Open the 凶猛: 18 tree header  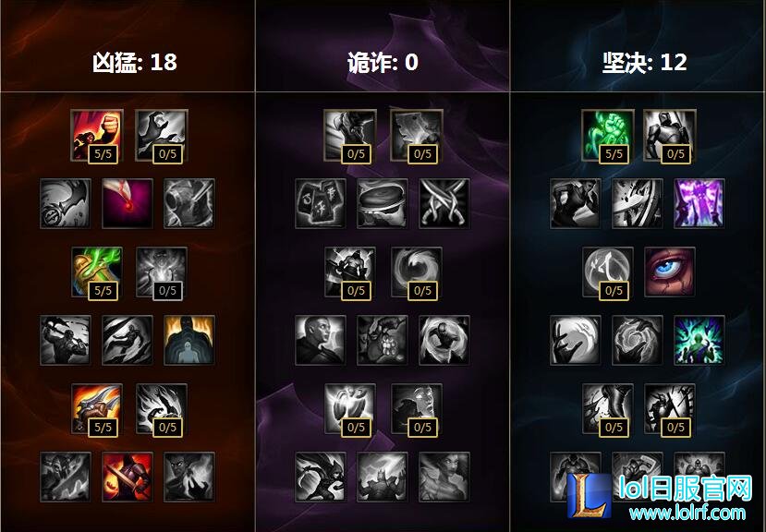coord(134,62)
